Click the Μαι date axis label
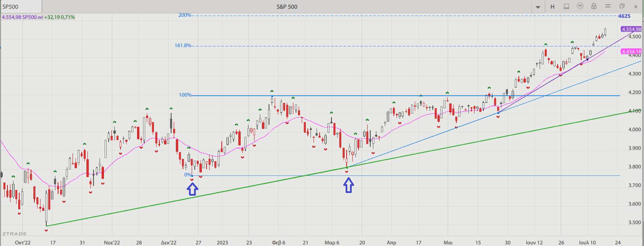The height and width of the screenshot is (246, 644). tap(448, 243)
